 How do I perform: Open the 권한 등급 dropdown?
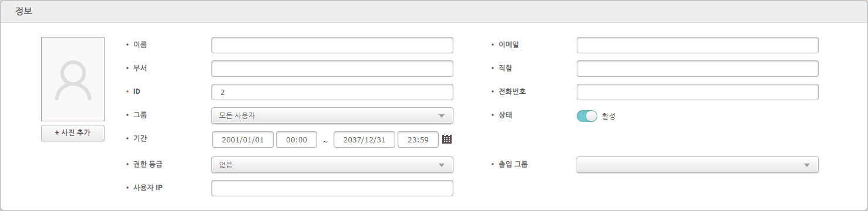click(332, 165)
